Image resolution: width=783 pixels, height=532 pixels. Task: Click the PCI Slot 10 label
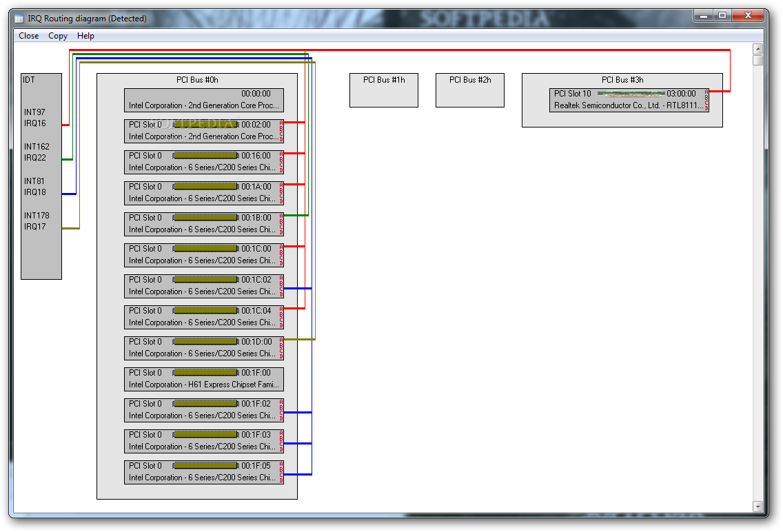[x=572, y=93]
